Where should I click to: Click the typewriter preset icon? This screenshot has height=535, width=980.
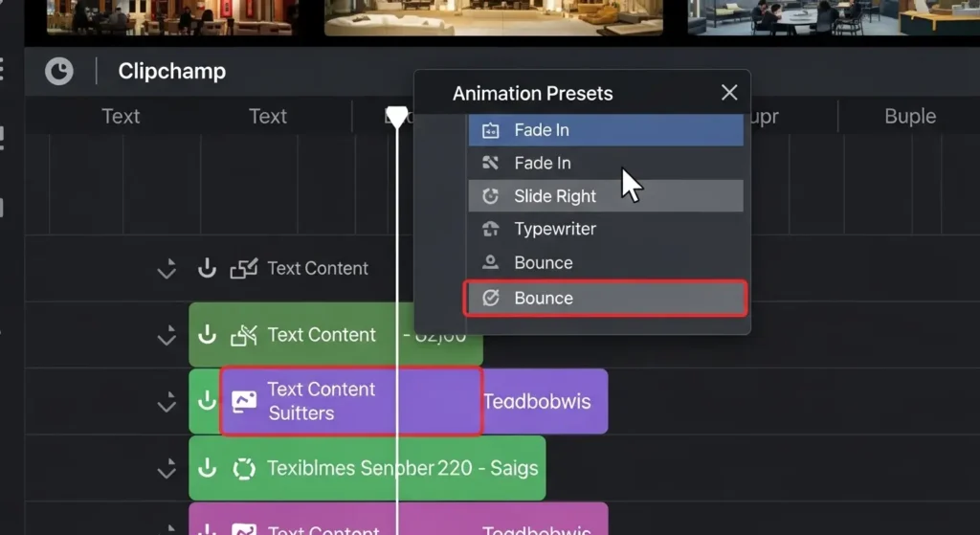[x=491, y=230]
